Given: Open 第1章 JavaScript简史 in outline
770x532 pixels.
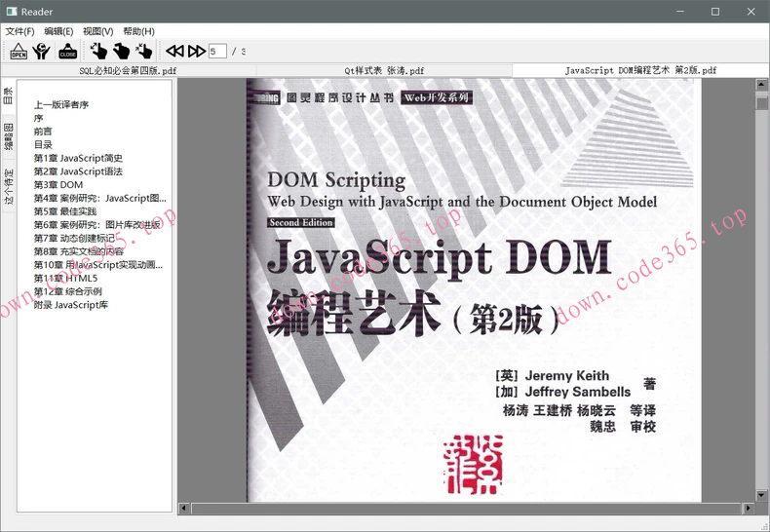Looking at the screenshot, I should [x=78, y=158].
